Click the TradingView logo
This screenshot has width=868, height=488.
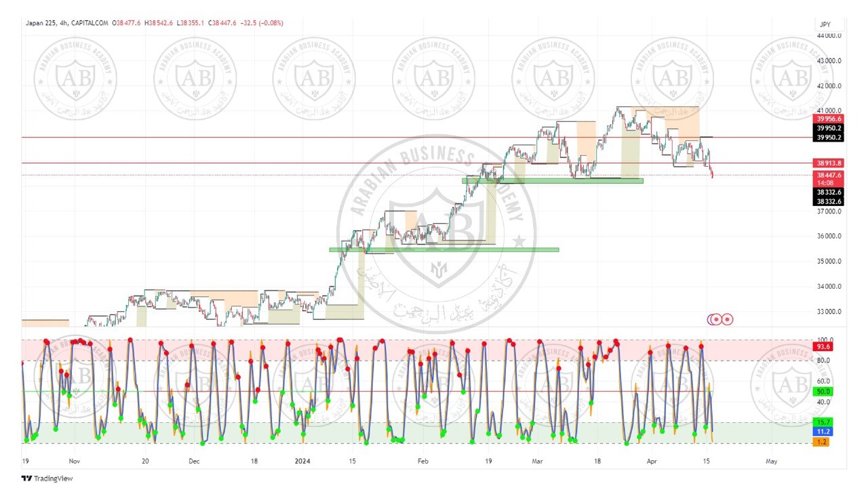(47, 479)
